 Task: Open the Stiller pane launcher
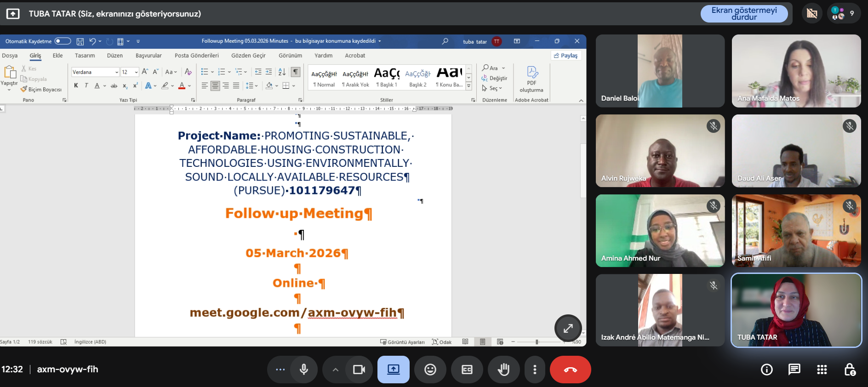click(x=473, y=100)
